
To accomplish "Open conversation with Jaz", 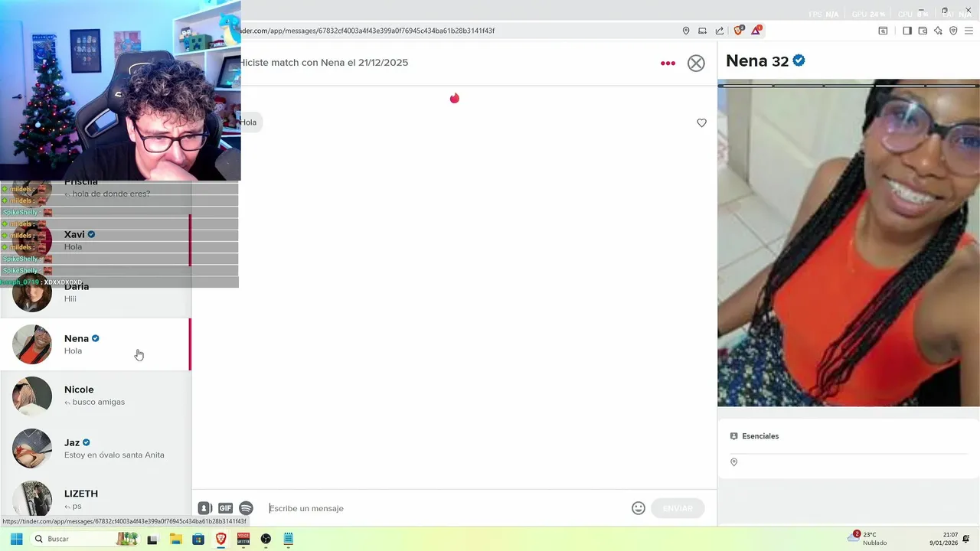I will coord(96,448).
